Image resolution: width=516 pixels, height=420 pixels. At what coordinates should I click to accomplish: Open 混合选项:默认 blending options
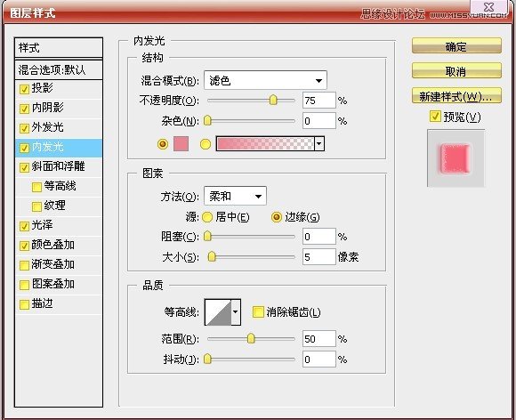[59, 69]
